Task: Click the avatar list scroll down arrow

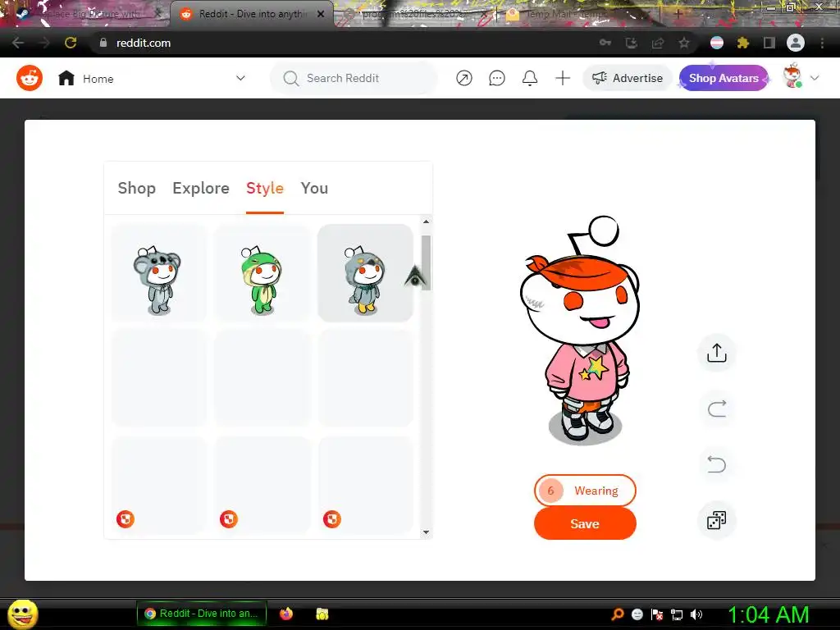Action: coord(426,532)
